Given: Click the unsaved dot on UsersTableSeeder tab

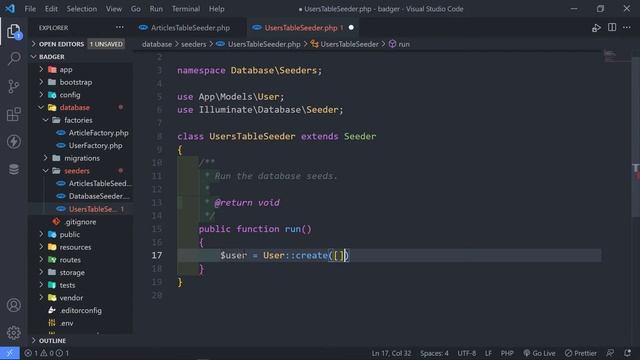Looking at the screenshot, I should coord(351,28).
